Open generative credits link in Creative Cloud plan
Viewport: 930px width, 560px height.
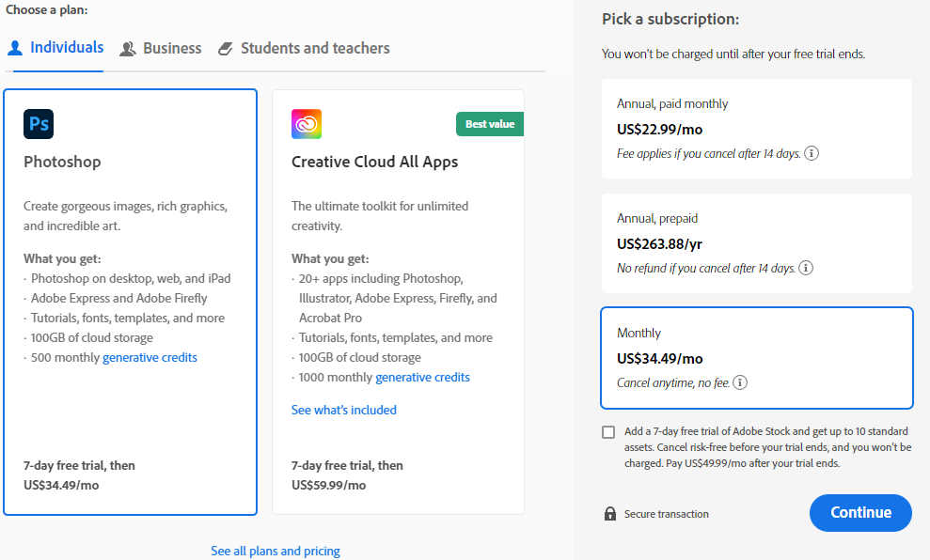[423, 378]
